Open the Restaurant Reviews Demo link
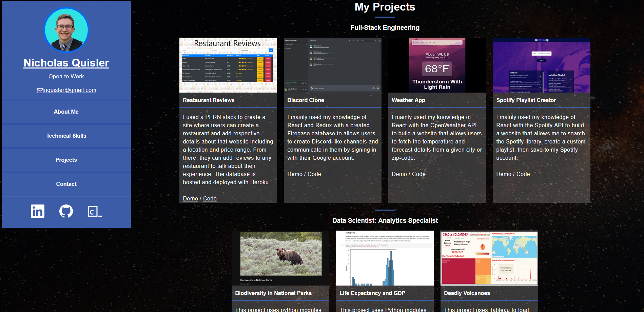644x312 pixels. click(x=190, y=199)
